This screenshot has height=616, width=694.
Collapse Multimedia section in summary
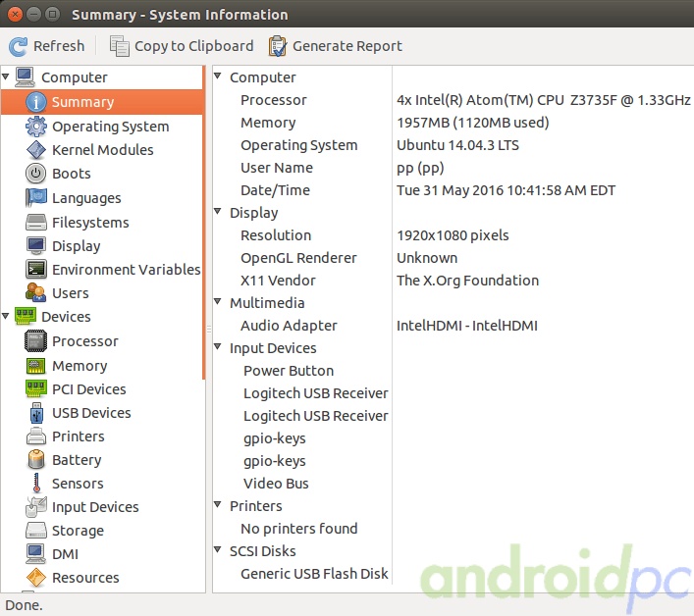tap(217, 301)
